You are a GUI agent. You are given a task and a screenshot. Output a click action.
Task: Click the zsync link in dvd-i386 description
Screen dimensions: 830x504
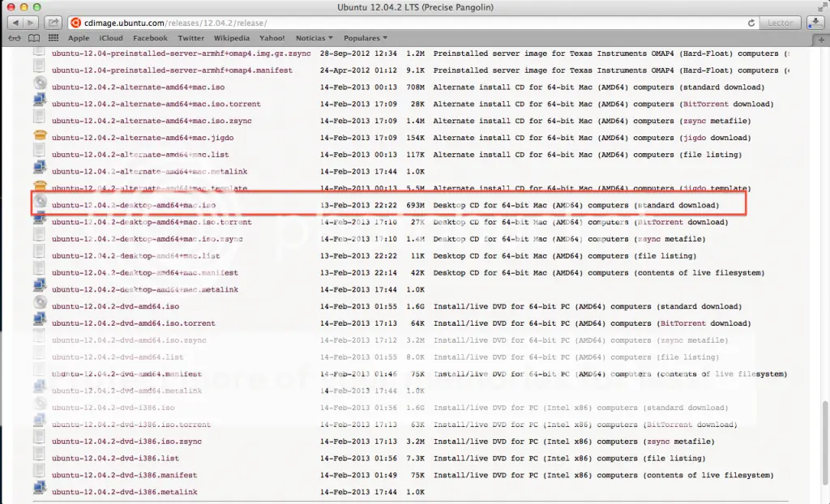[658, 442]
